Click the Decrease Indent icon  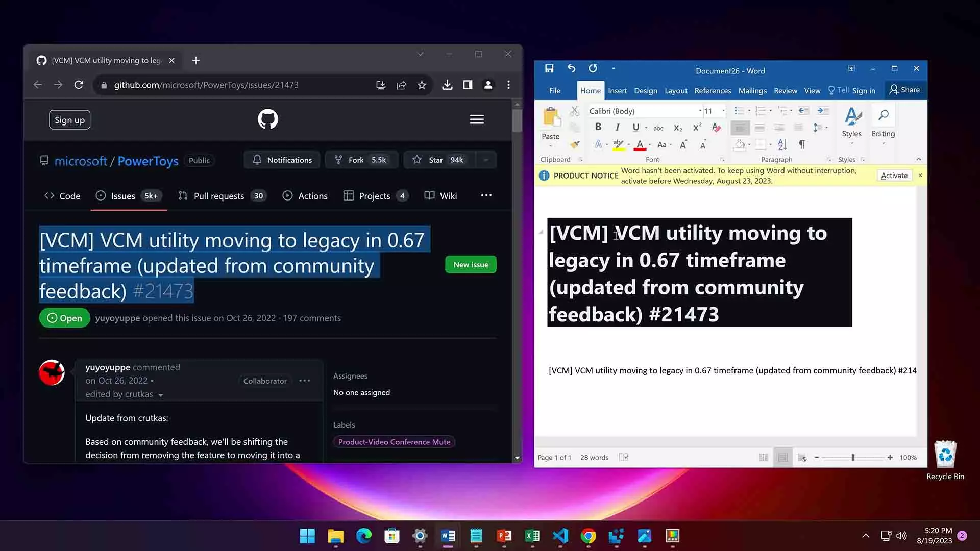click(803, 111)
